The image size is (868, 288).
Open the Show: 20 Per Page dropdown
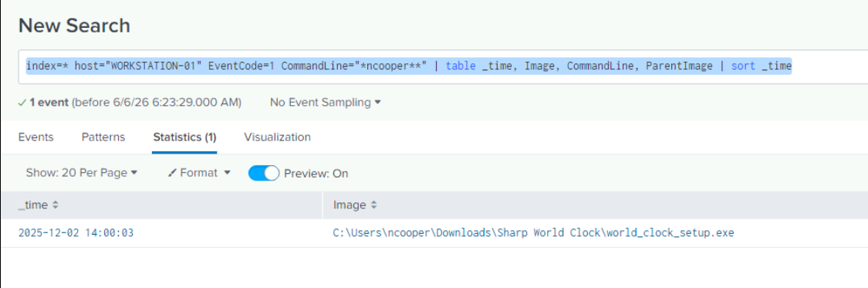pyautogui.click(x=81, y=173)
